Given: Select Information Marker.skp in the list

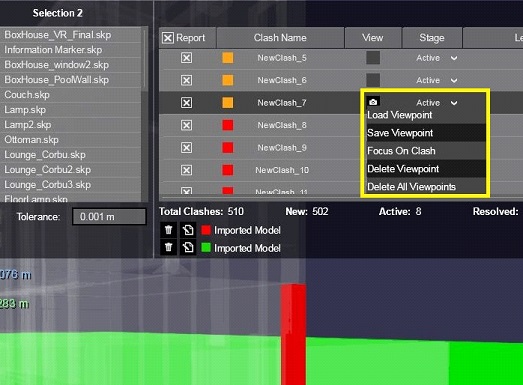Looking at the screenshot, I should click(71, 50).
